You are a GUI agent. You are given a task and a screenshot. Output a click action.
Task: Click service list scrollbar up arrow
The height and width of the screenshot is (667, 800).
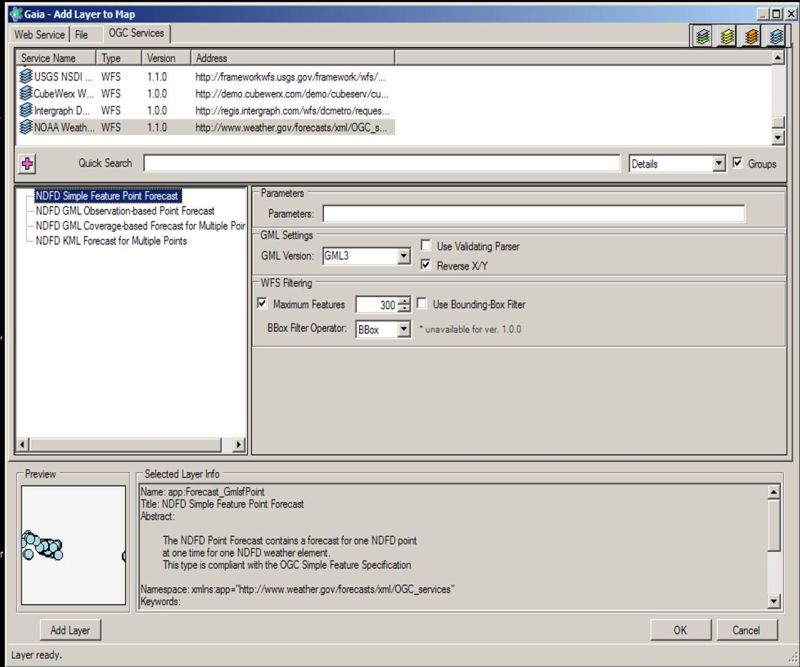coord(777,58)
